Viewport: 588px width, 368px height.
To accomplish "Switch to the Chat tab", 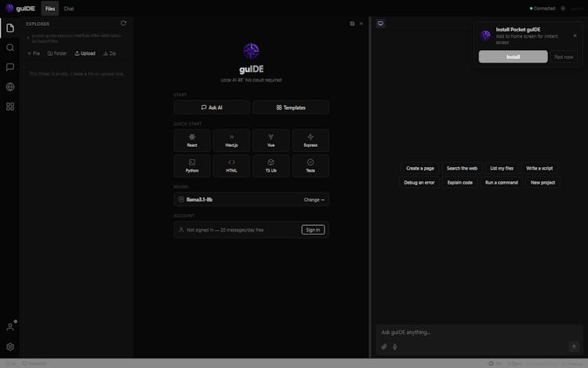I will [x=69, y=9].
